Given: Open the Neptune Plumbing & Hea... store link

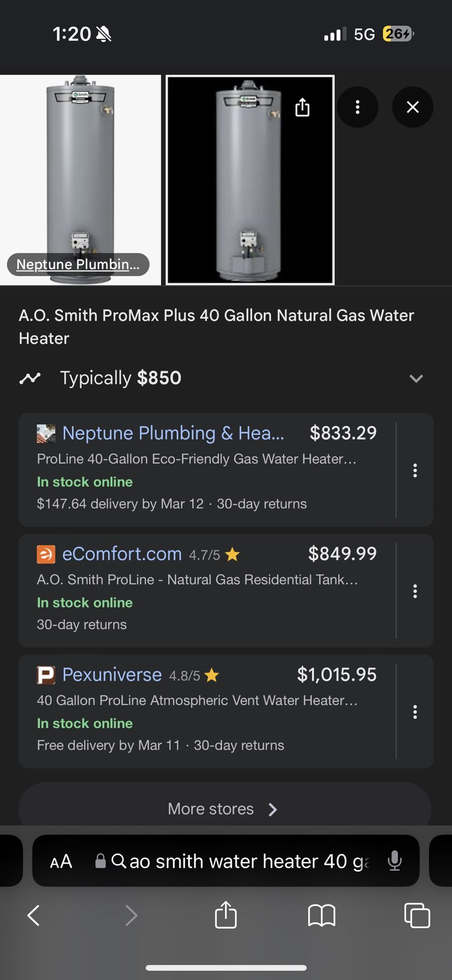Looking at the screenshot, I should [x=173, y=433].
